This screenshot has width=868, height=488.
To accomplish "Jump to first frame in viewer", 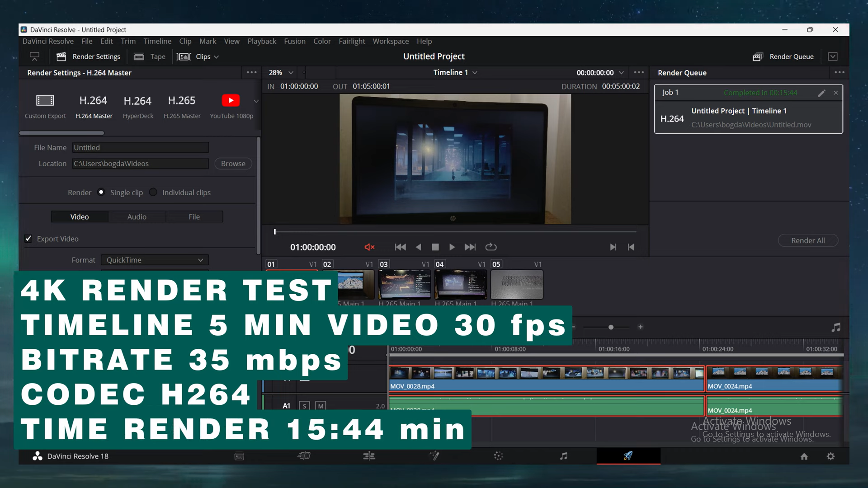I will 400,247.
